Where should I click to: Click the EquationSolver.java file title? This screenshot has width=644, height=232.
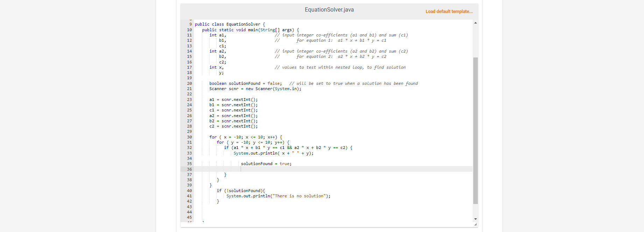pos(329,10)
